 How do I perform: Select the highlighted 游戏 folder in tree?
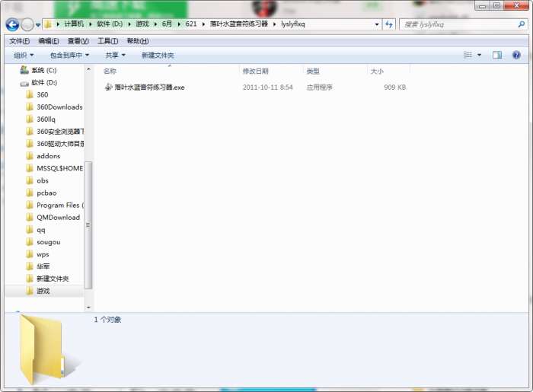43,291
